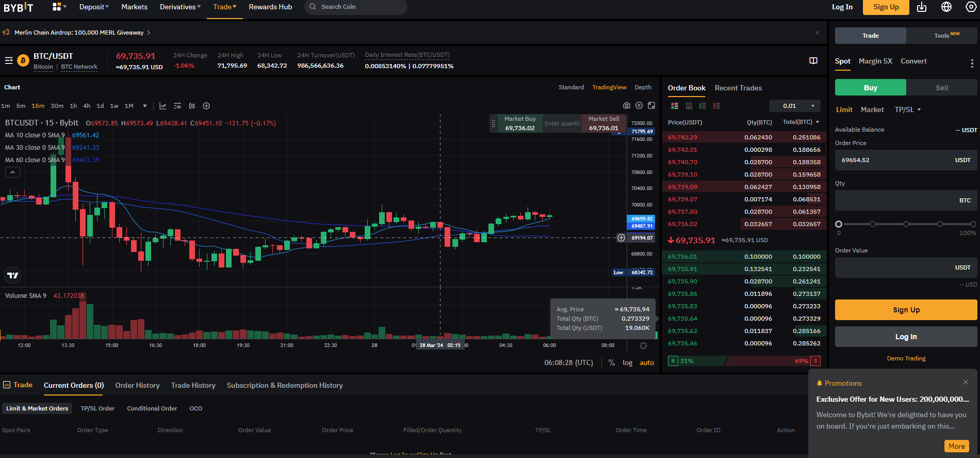Screen dimensions: 980x458
Task: Click the orange Sign Up button in header
Action: (886, 7)
